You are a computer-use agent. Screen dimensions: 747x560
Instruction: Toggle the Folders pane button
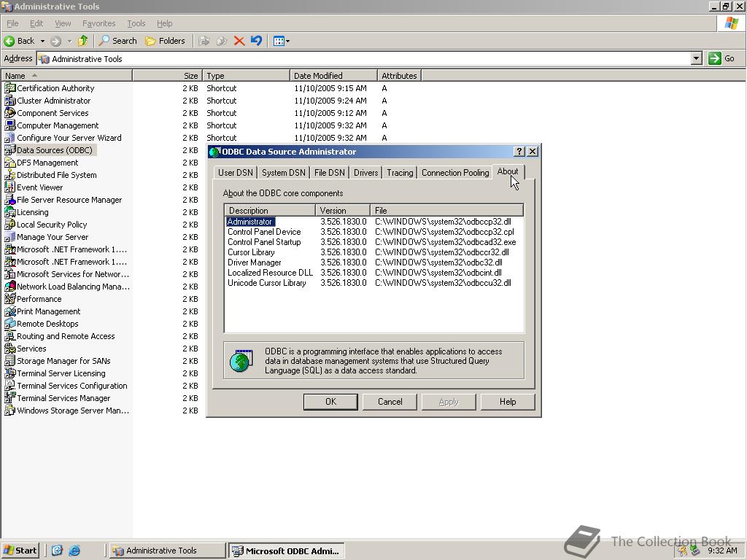click(x=165, y=41)
